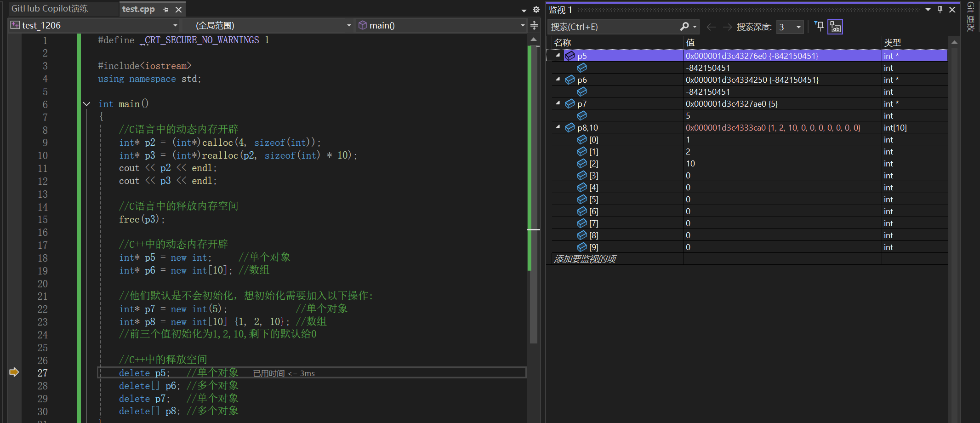Click the 名称 column header
The image size is (980, 423).
click(x=562, y=43)
